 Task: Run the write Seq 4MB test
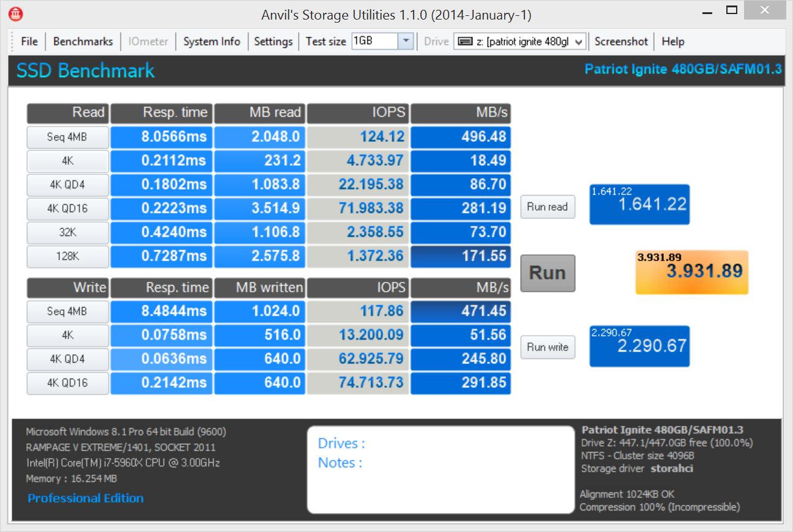tap(67, 311)
